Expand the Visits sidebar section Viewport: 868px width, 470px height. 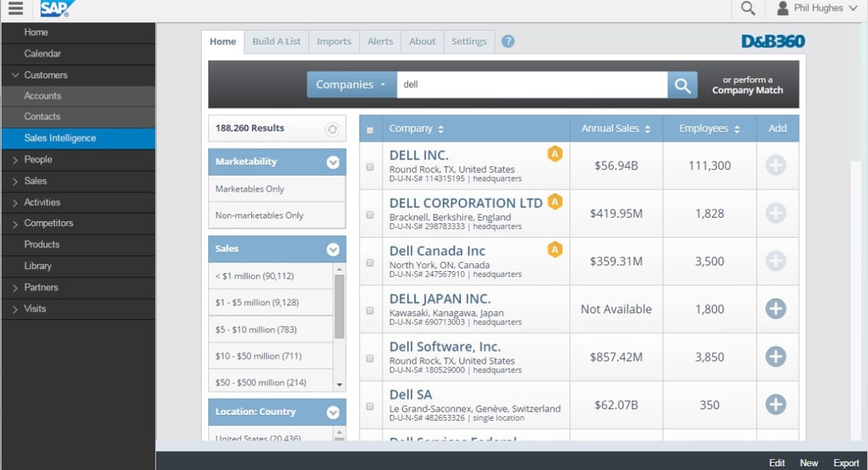pos(15,309)
